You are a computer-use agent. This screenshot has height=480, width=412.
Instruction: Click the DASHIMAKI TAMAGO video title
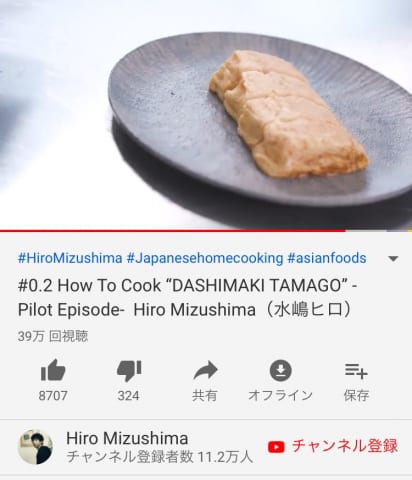coord(187,298)
